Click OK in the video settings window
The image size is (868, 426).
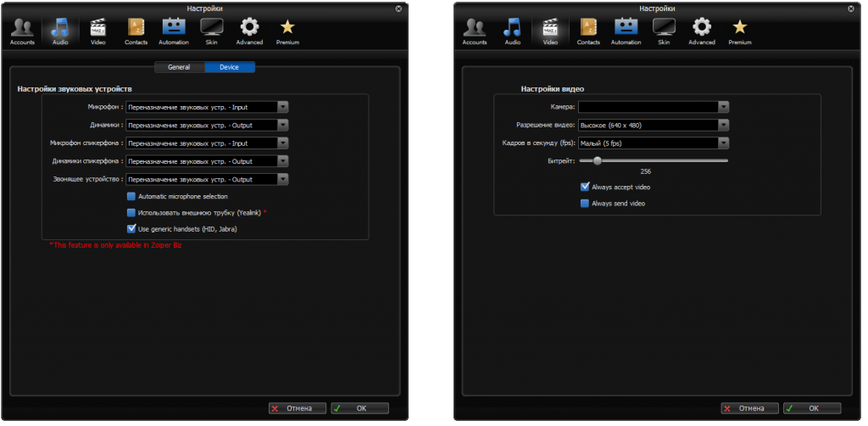[x=812, y=408]
